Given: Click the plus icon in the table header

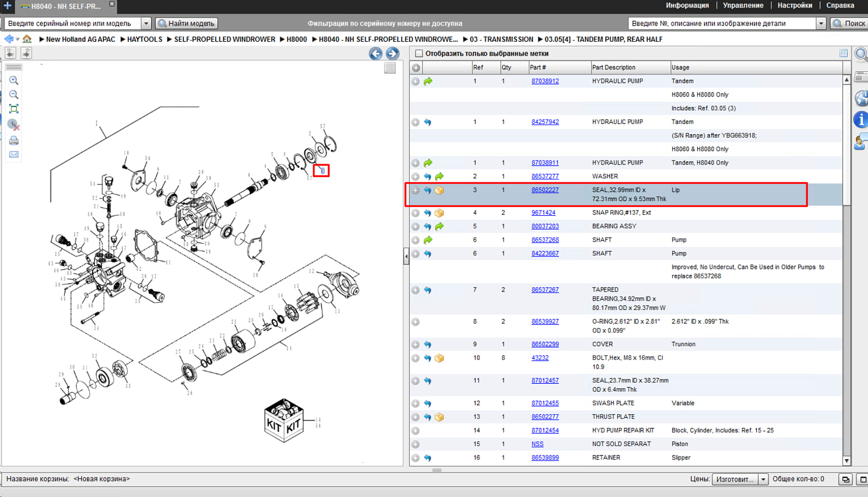Looking at the screenshot, I should pyautogui.click(x=416, y=68).
